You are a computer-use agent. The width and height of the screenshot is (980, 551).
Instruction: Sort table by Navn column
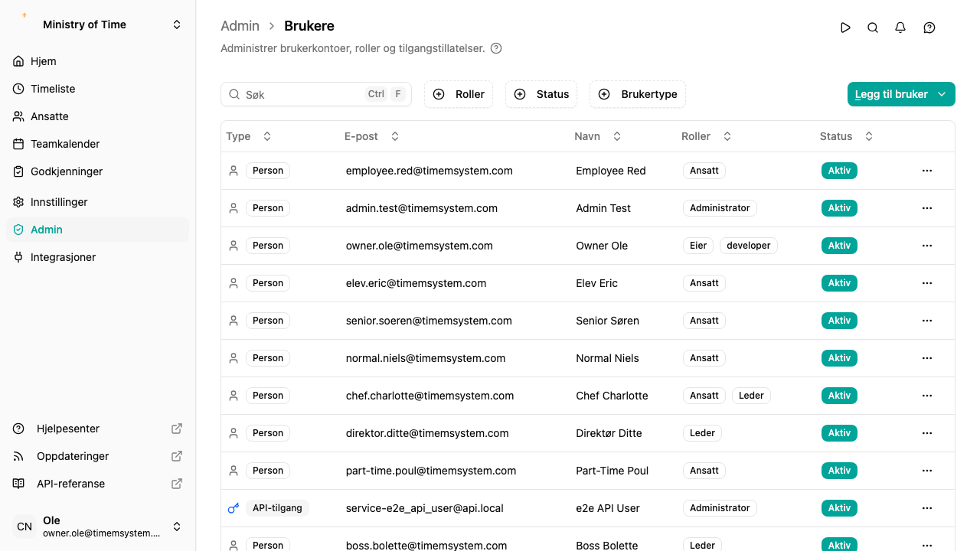tap(598, 136)
